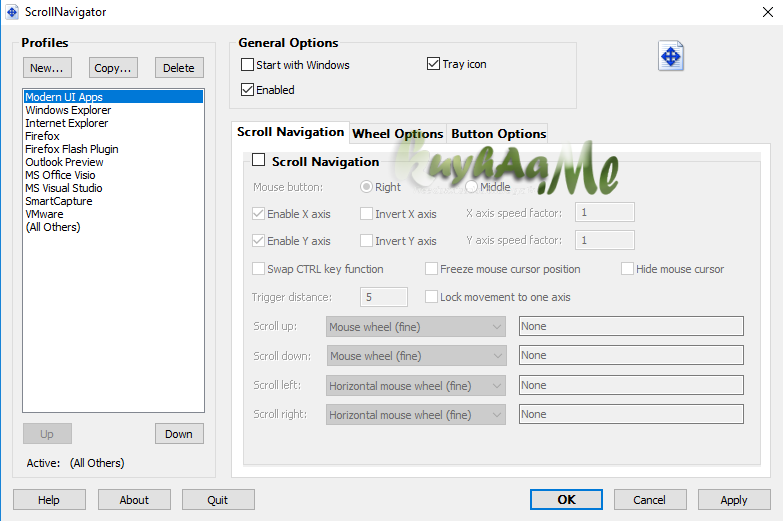
Task: Click the New... profile button
Action: [x=47, y=68]
